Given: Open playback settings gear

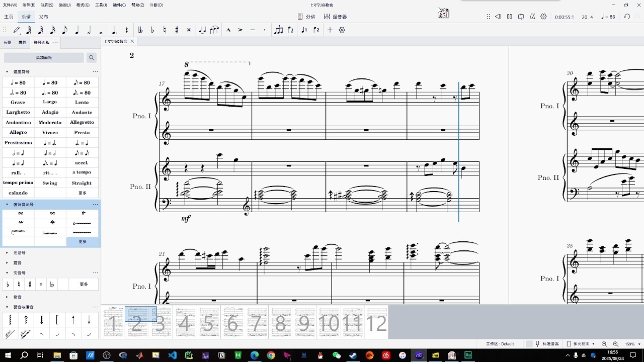Looking at the screenshot, I should click(x=543, y=17).
